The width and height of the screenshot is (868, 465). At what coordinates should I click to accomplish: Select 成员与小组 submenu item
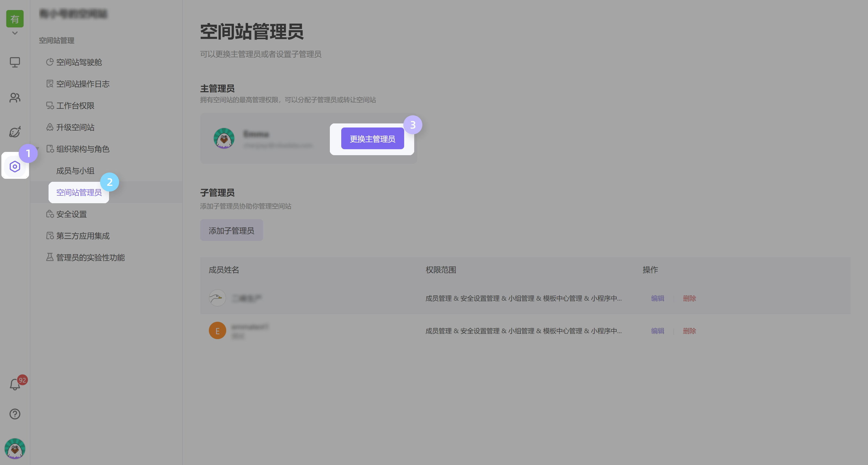click(75, 171)
